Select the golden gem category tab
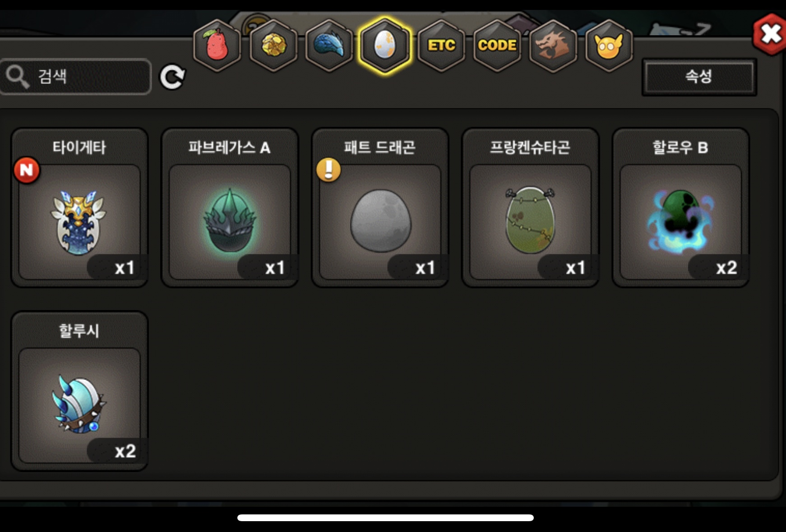Screen dimensions: 786x532 (273, 45)
